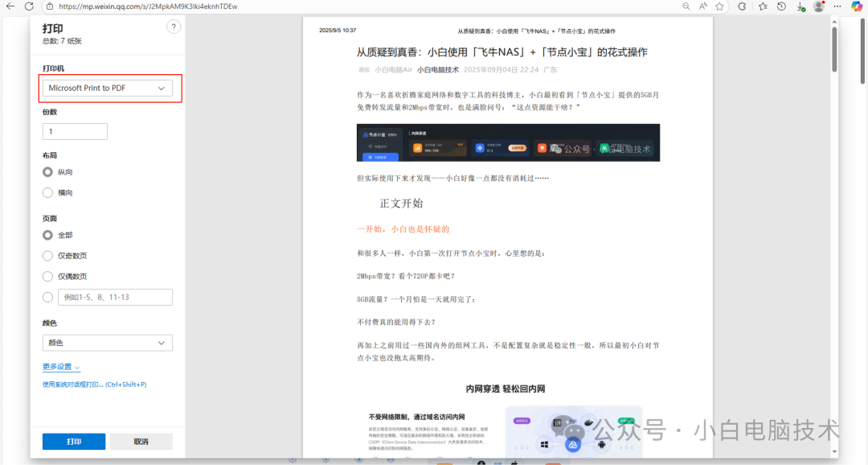
Task: Click the 打印 print button
Action: (74, 441)
